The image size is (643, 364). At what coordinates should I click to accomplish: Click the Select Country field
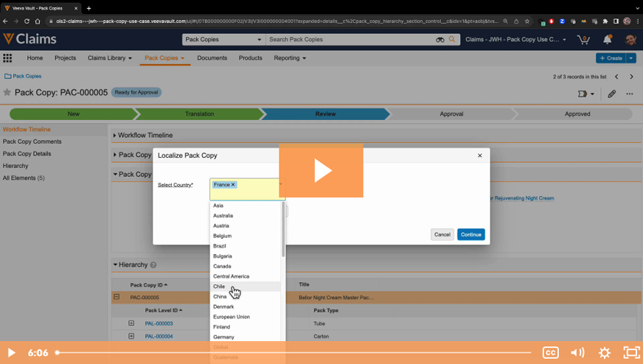pyautogui.click(x=247, y=189)
